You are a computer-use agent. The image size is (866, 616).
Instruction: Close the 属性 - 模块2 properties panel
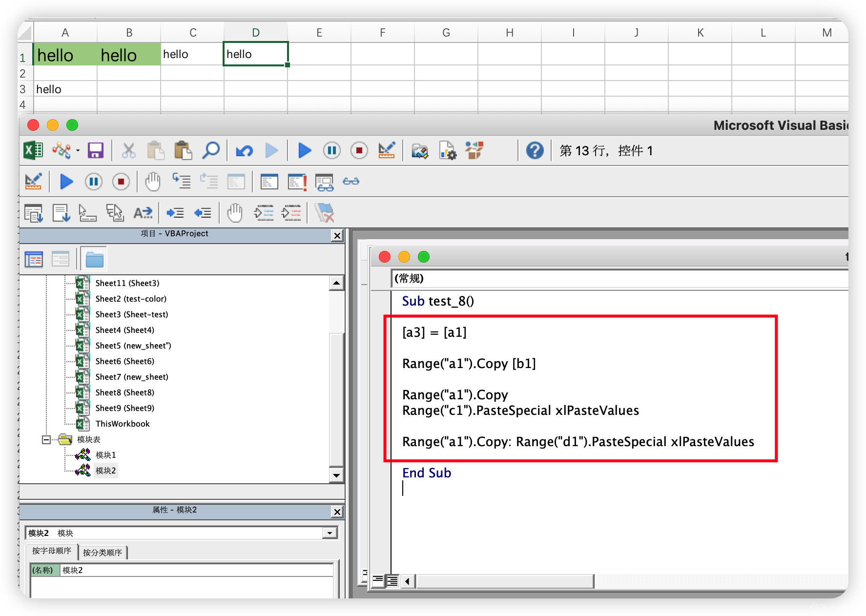337,512
